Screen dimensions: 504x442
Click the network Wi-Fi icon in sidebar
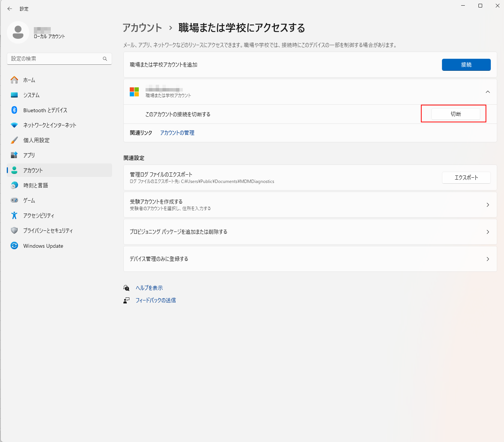click(x=14, y=125)
